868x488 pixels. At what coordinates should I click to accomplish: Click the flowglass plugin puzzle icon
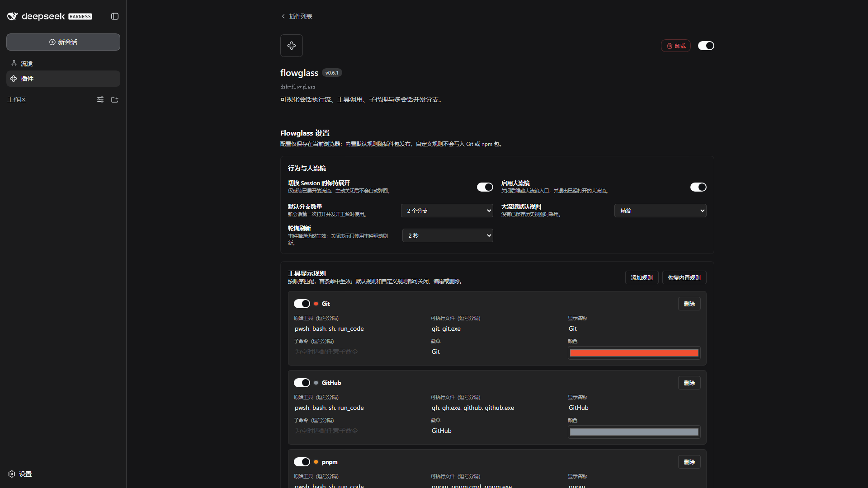292,46
